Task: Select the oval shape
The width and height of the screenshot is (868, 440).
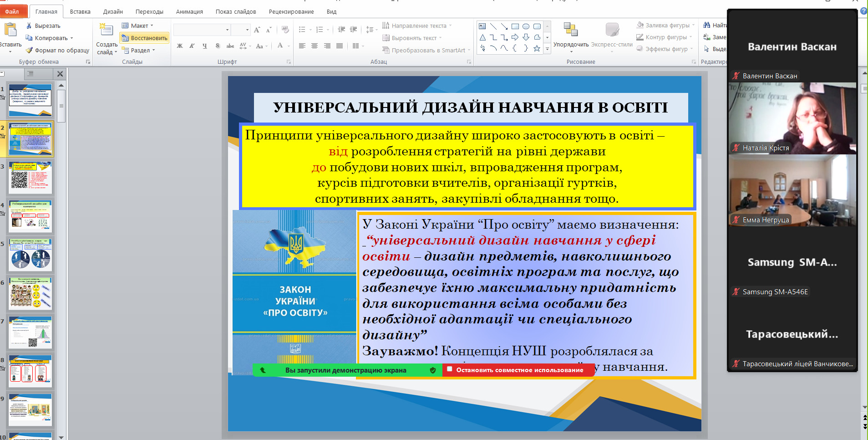Action: [526, 26]
